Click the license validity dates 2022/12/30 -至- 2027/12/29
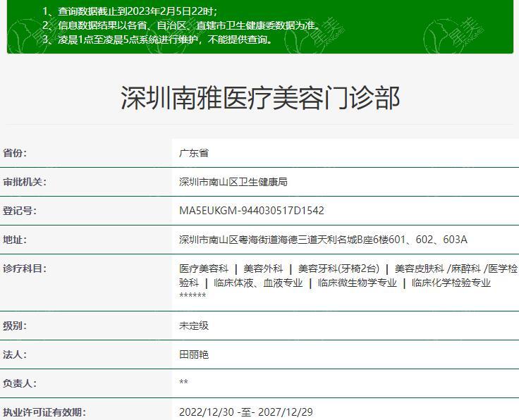The height and width of the screenshot is (420, 519). pyautogui.click(x=245, y=412)
